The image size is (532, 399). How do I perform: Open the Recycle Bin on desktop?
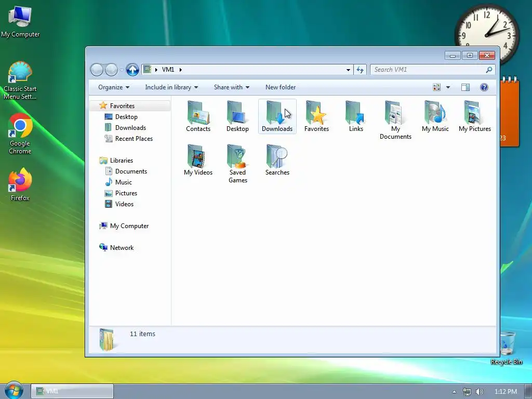[x=506, y=348]
